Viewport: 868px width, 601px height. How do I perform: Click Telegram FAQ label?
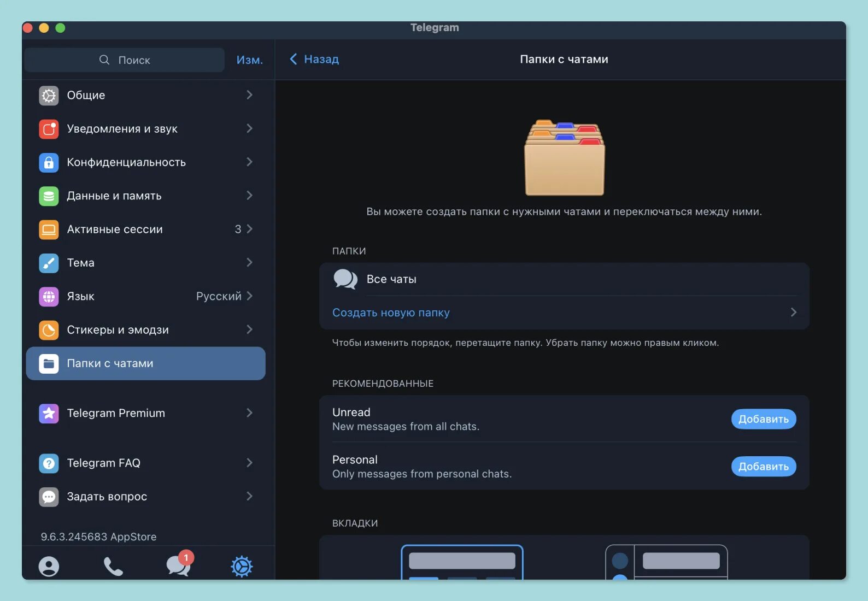click(104, 463)
